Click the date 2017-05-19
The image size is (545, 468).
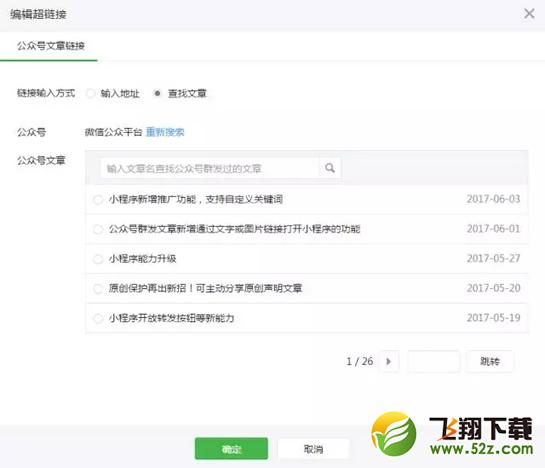coord(493,318)
